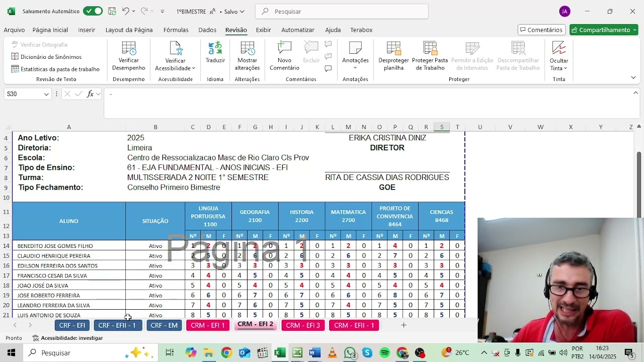Open the JA account profile

565,11
